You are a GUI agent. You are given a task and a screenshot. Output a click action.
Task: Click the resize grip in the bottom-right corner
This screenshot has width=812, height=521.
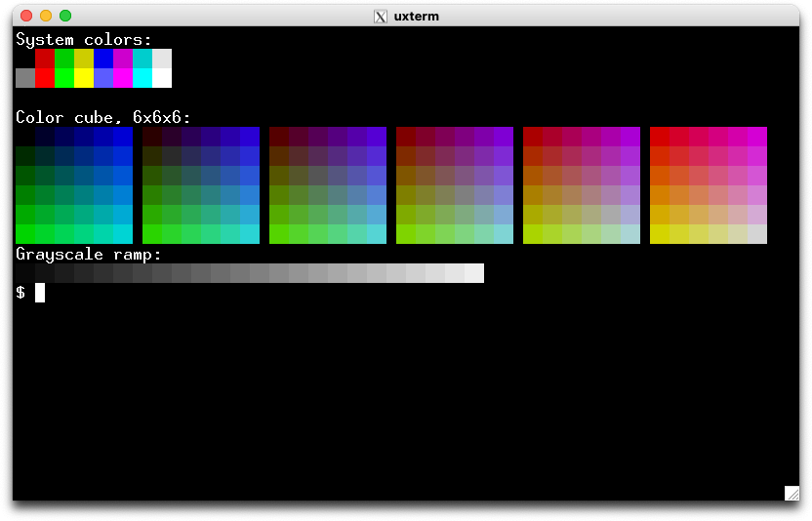click(792, 493)
